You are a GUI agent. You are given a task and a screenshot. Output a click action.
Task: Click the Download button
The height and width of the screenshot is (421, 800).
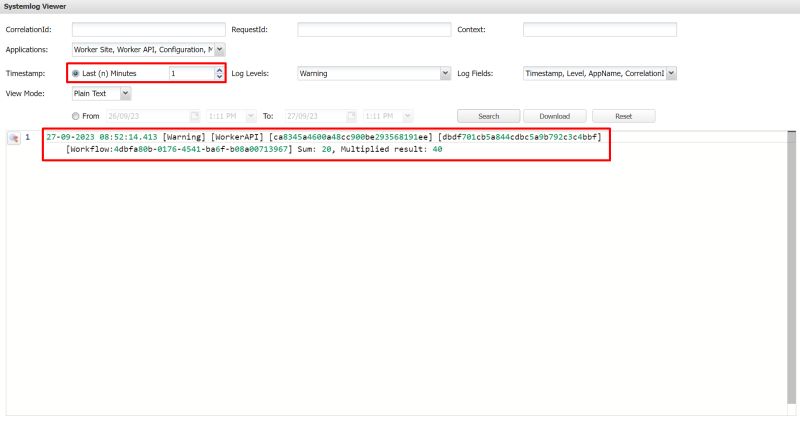point(555,116)
